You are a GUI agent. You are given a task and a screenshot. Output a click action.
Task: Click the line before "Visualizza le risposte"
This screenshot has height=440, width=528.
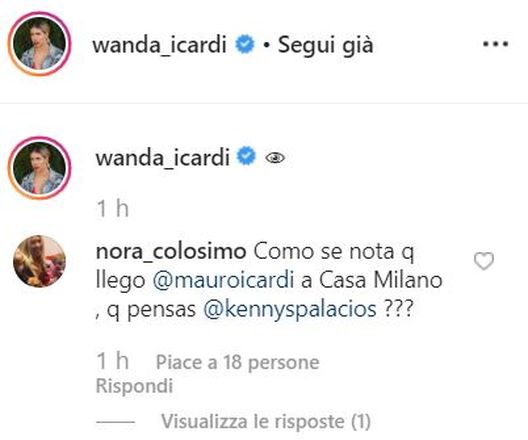click(115, 421)
